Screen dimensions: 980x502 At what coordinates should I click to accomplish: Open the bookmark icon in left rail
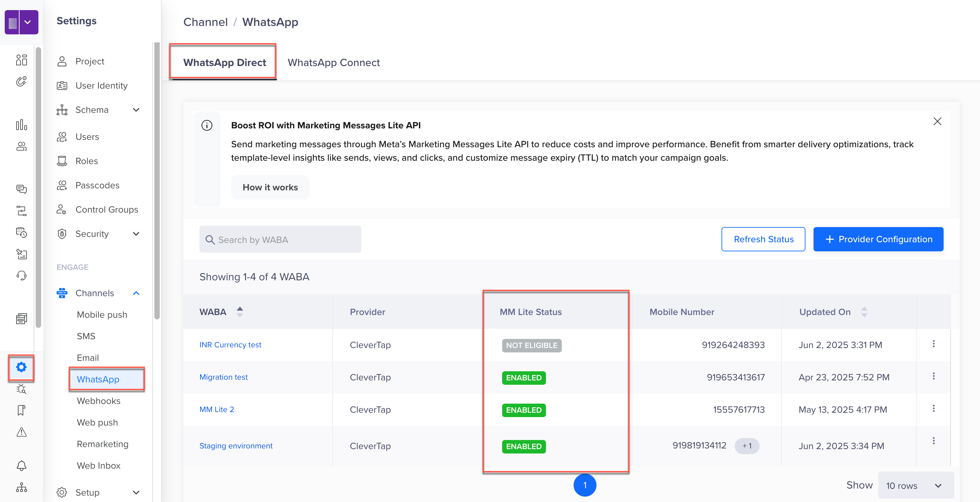(21, 410)
